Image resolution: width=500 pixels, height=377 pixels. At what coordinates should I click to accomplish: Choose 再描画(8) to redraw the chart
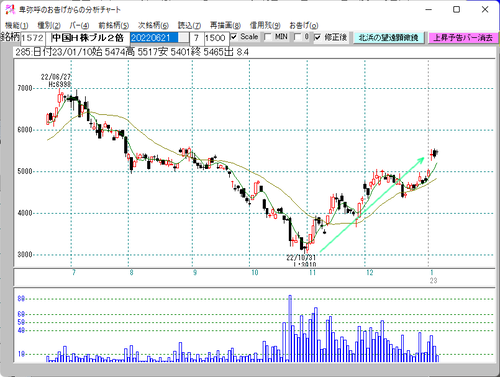pos(225,25)
